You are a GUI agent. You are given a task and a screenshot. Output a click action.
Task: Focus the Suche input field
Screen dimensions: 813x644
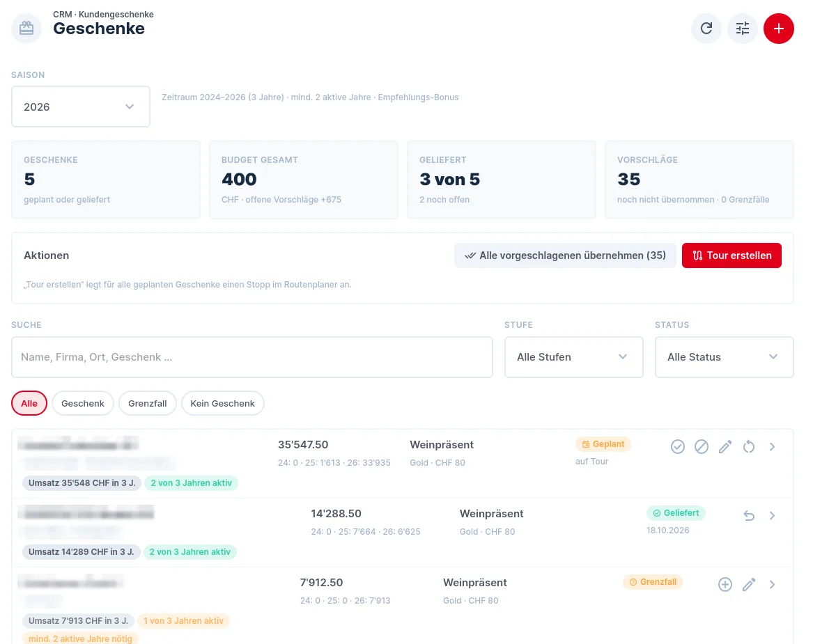[x=252, y=357]
